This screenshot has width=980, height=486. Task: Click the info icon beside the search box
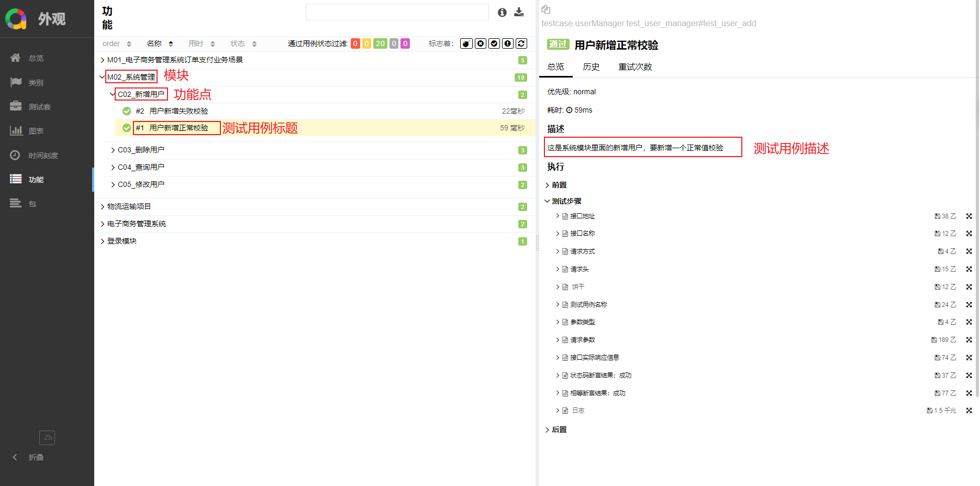502,12
